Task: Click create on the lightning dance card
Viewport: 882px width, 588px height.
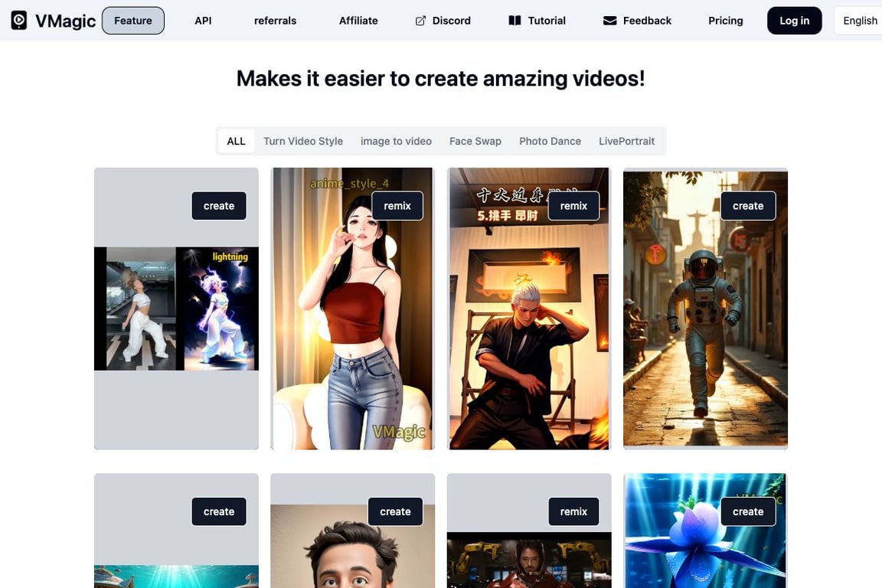Action: [219, 206]
